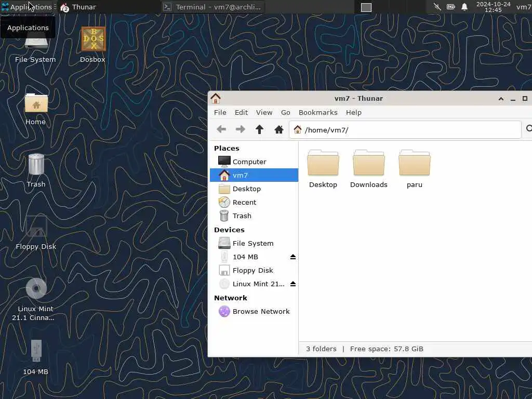The height and width of the screenshot is (399, 532).
Task: Open the Applications menu in the panel
Action: (x=27, y=7)
